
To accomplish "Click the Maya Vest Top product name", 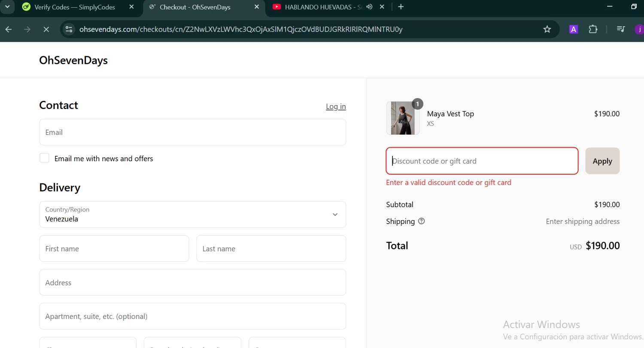I will click(x=450, y=114).
